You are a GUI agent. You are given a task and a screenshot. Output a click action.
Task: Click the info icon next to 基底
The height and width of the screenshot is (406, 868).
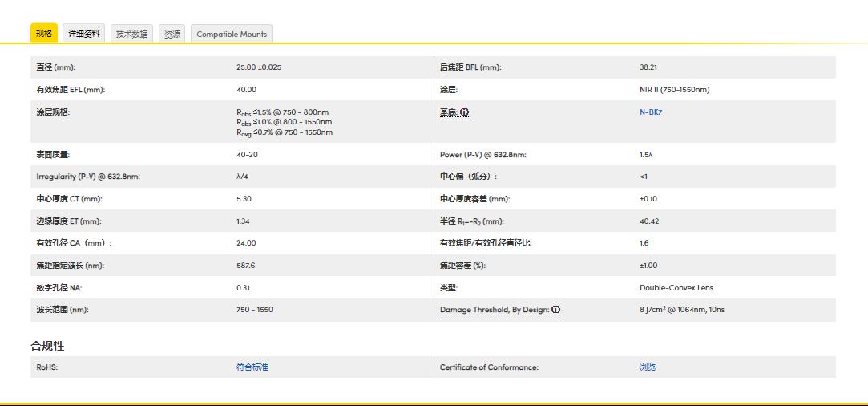coord(464,112)
